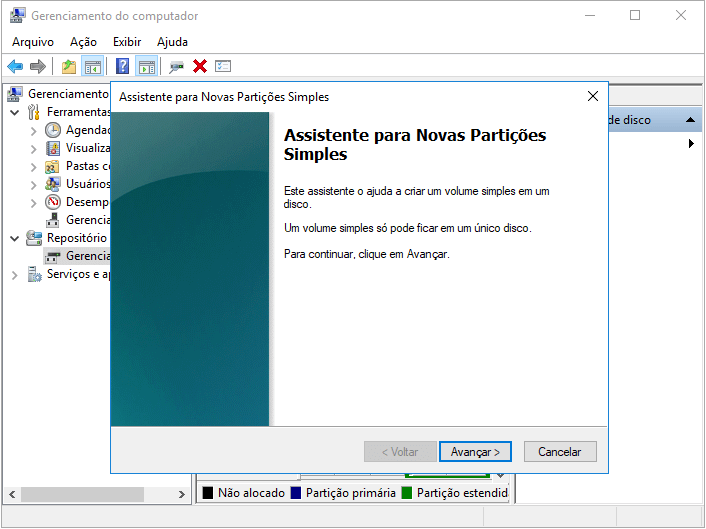Collapse the actions pane 'de disco' section arrow
This screenshot has height=529, width=706.
click(x=690, y=120)
